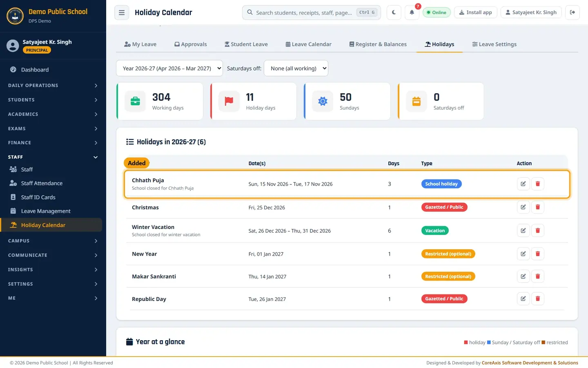Collapse the STAFF sidebar section
588x368 pixels.
53,157
